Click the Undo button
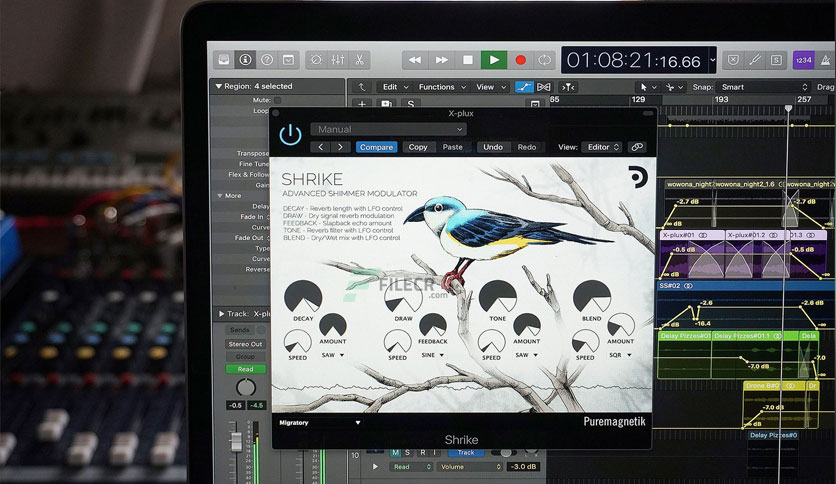This screenshot has height=484, width=836. click(x=493, y=147)
